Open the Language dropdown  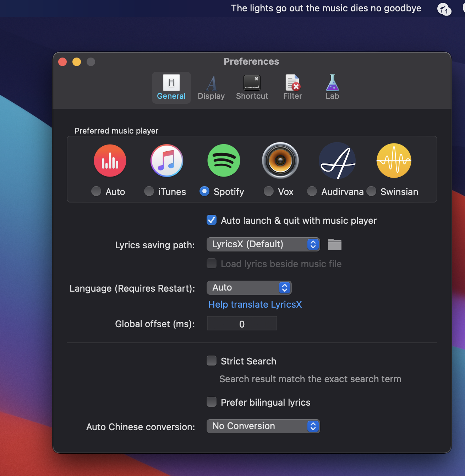pos(249,288)
